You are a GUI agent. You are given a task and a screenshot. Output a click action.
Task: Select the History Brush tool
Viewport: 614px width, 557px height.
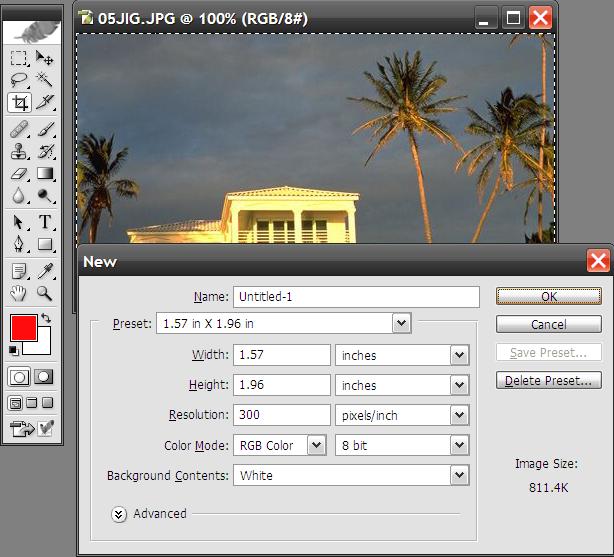point(45,151)
